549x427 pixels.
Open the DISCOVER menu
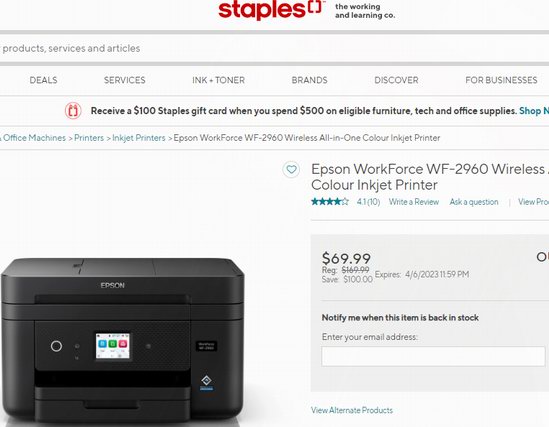tap(396, 80)
